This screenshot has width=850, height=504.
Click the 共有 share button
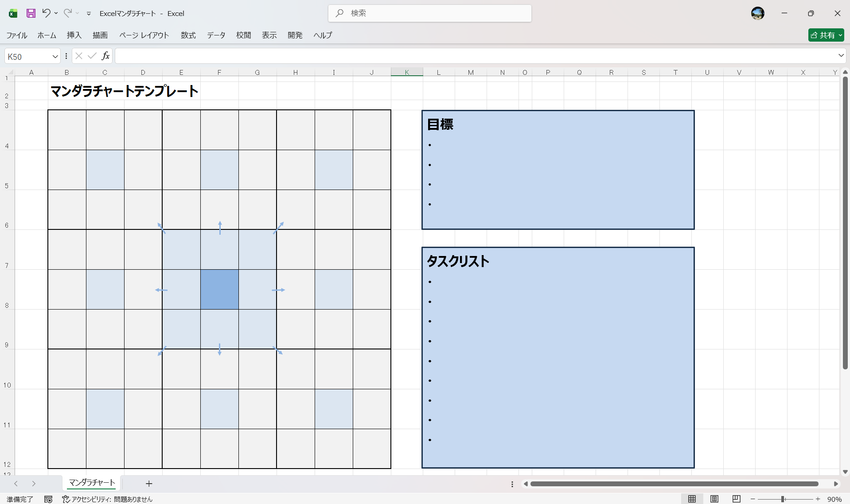(826, 35)
